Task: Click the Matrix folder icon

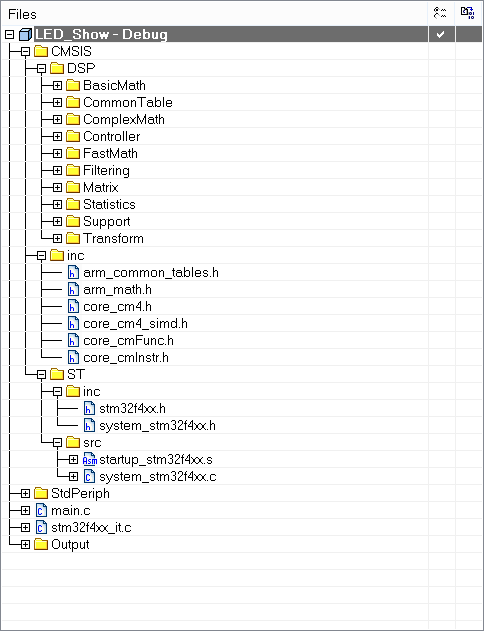Action: (73, 188)
